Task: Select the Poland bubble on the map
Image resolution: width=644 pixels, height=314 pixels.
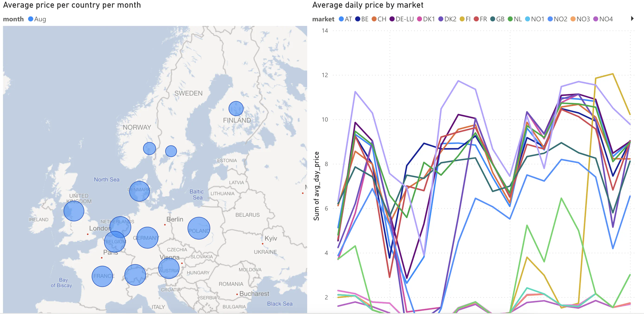Action: [x=199, y=228]
